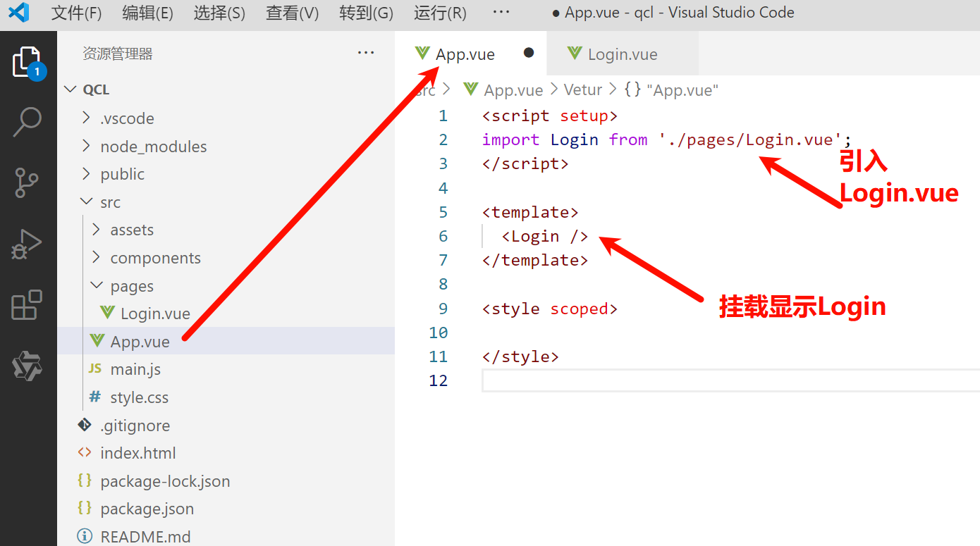Collapse the pages folder
The height and width of the screenshot is (546, 980).
click(x=97, y=285)
